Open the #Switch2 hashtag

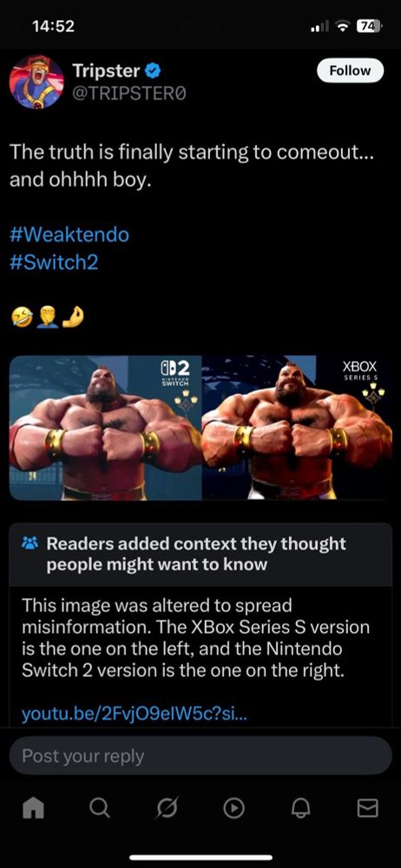pos(54,261)
